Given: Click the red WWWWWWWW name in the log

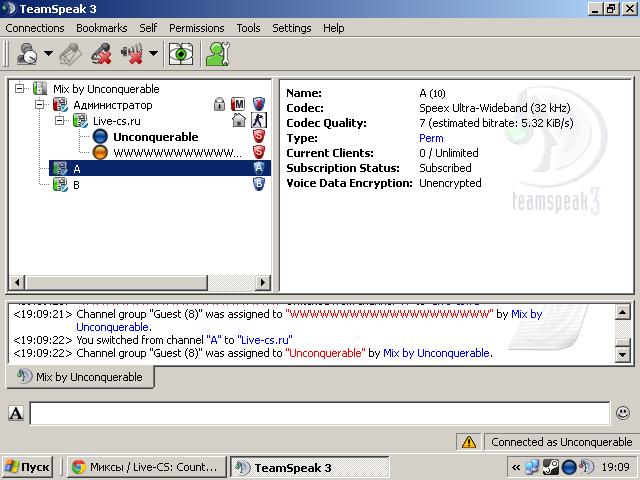Looking at the screenshot, I should coord(389,314).
